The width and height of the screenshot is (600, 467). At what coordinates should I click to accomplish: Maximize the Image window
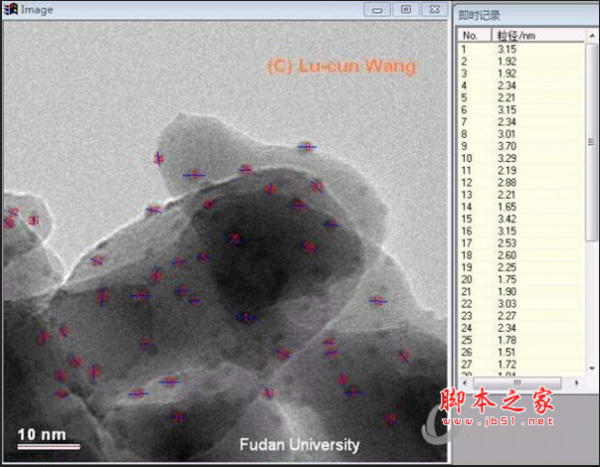tap(406, 10)
